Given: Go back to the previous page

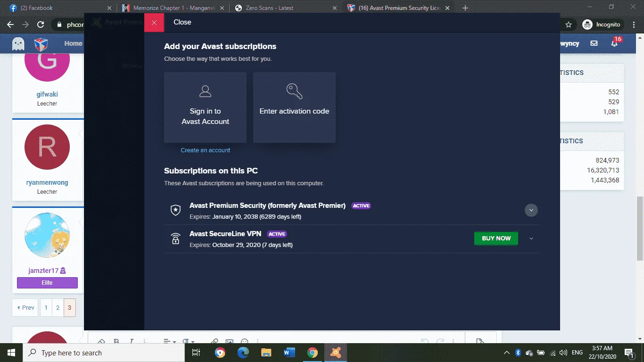Looking at the screenshot, I should (x=11, y=25).
